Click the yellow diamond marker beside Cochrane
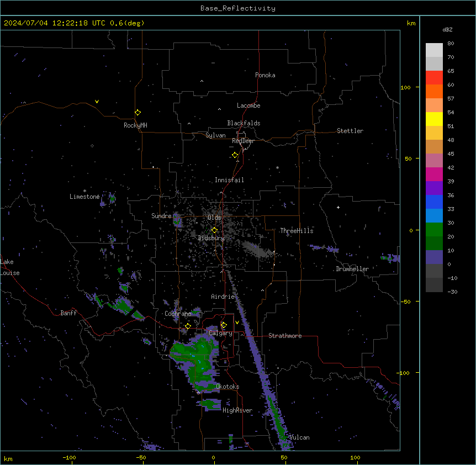 188,326
